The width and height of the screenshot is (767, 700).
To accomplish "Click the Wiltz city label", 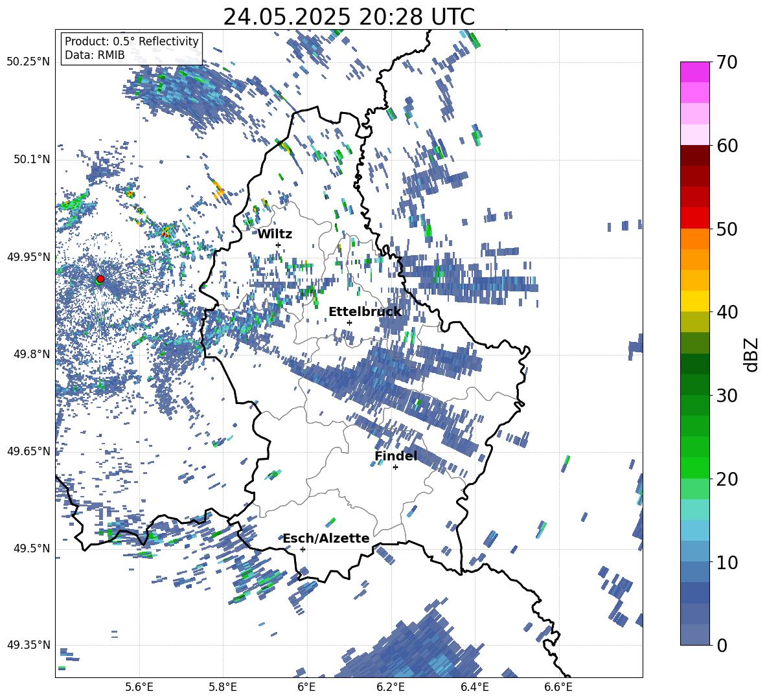I will pyautogui.click(x=275, y=234).
